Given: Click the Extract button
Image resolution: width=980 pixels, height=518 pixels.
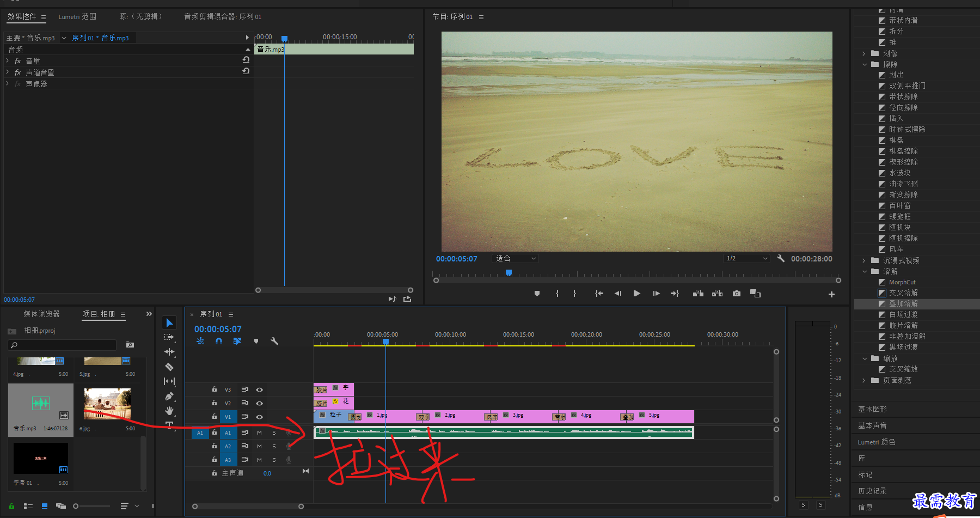Looking at the screenshot, I should (x=718, y=294).
